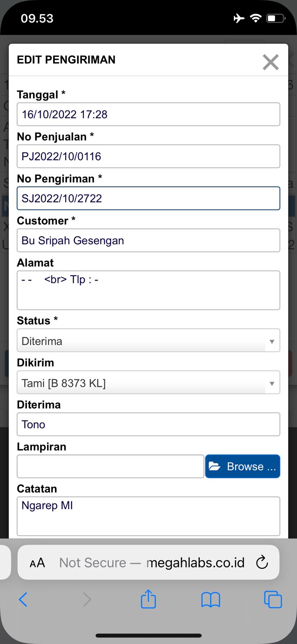Click the Diterima field containing Tono
The height and width of the screenshot is (644, 297).
[148, 424]
